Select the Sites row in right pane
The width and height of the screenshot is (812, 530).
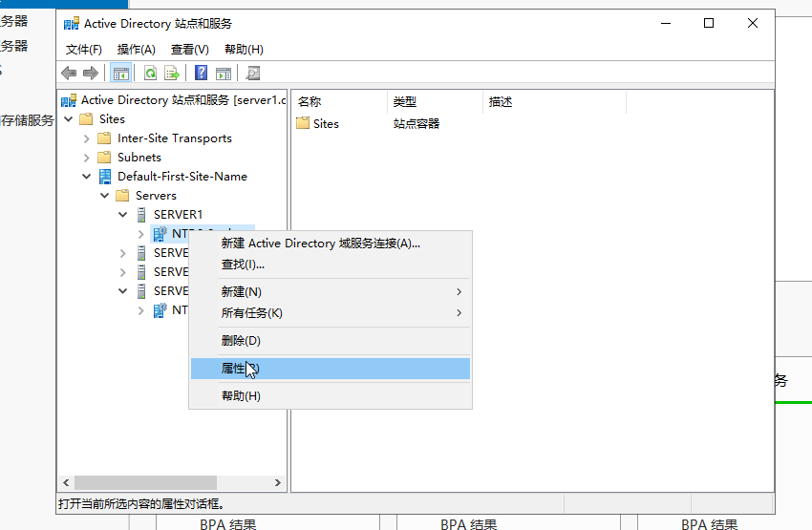coord(326,124)
